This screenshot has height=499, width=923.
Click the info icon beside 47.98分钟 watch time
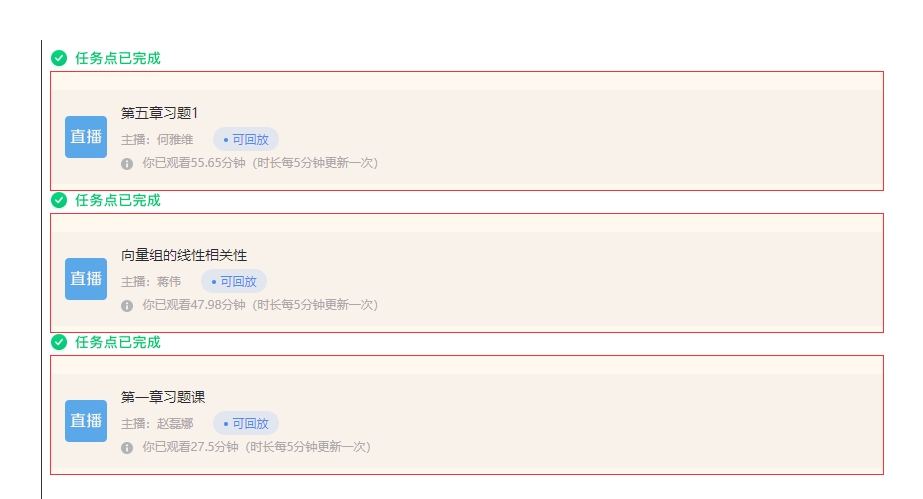(x=127, y=305)
